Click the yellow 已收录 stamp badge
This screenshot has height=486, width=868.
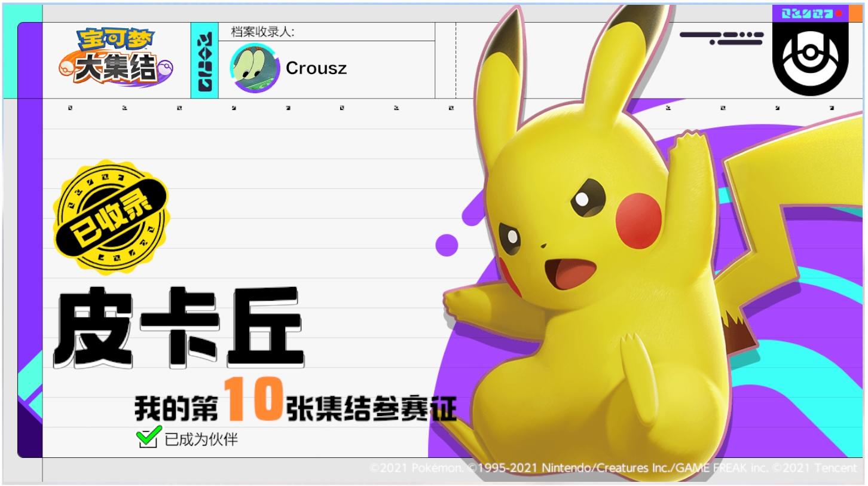pos(111,217)
